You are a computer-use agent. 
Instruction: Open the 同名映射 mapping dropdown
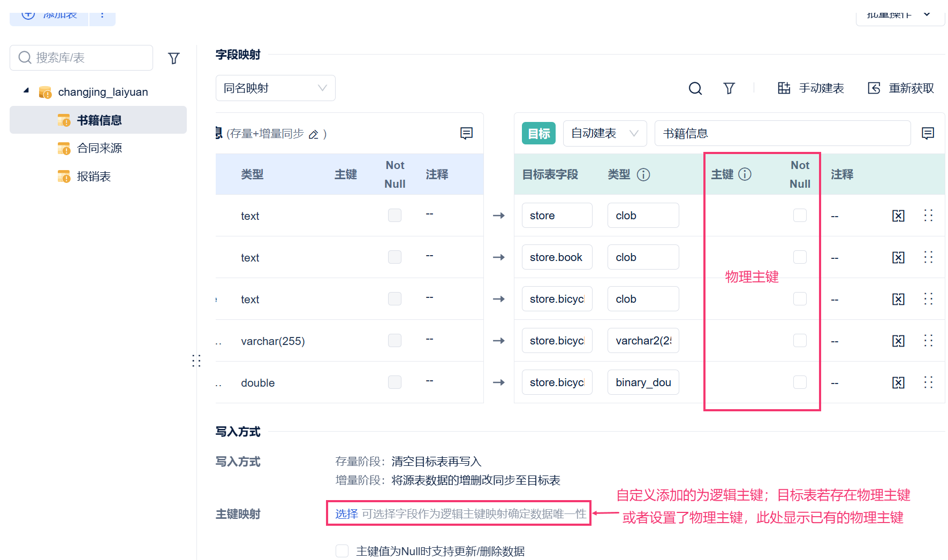coord(275,88)
